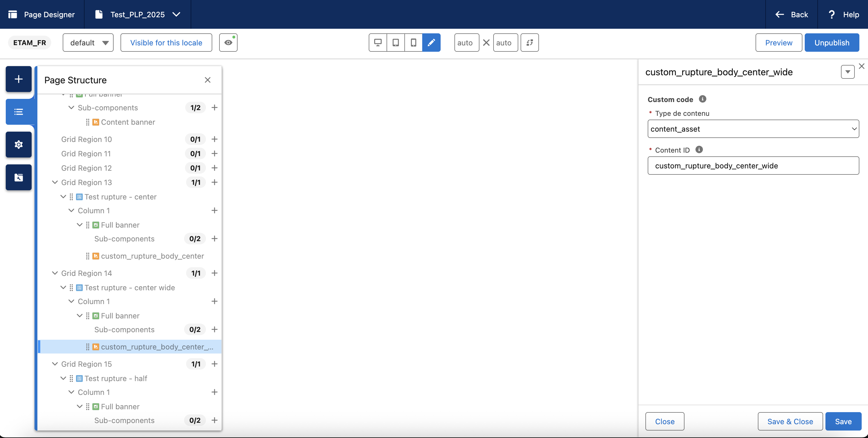The image size is (868, 438).
Task: Open the page settings gear panel
Action: [18, 145]
